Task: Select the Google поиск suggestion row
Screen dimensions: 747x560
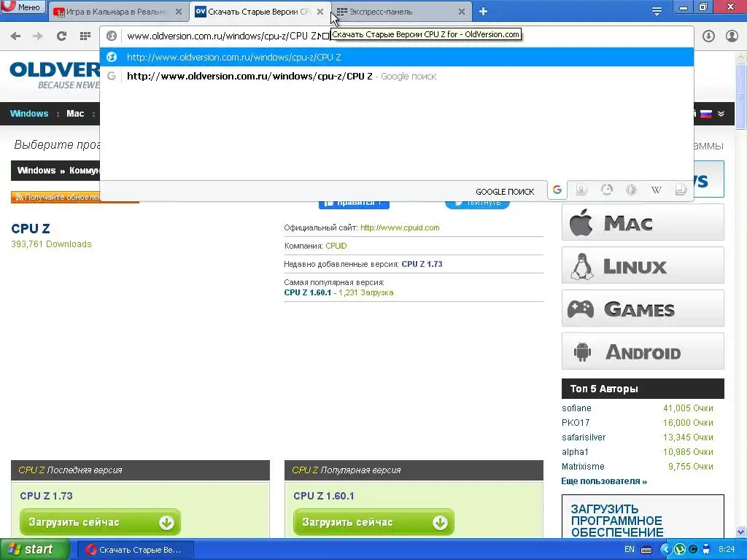Action: coord(396,76)
